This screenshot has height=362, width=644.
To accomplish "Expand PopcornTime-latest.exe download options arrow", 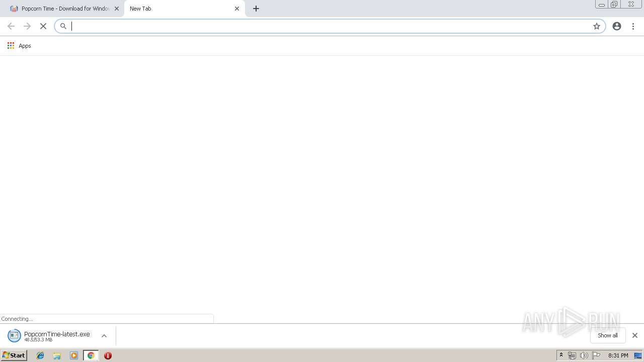I will pyautogui.click(x=104, y=336).
